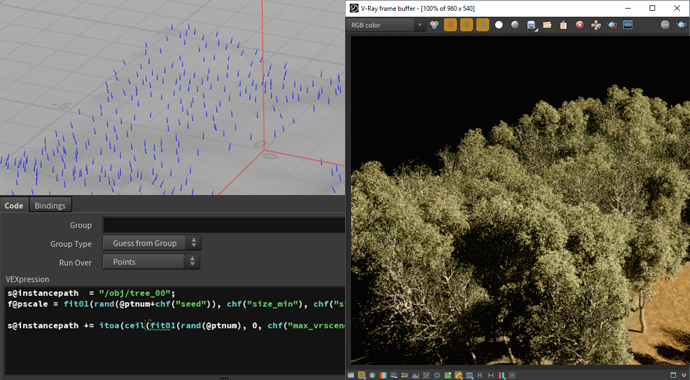Click the red compare arrows icon
This screenshot has width=690, height=380.
(x=491, y=375)
